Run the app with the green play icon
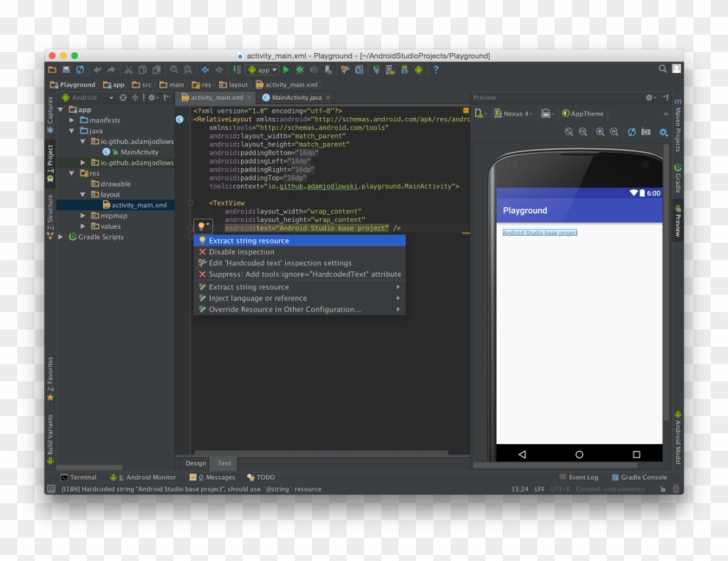This screenshot has height=561, width=728. click(287, 69)
